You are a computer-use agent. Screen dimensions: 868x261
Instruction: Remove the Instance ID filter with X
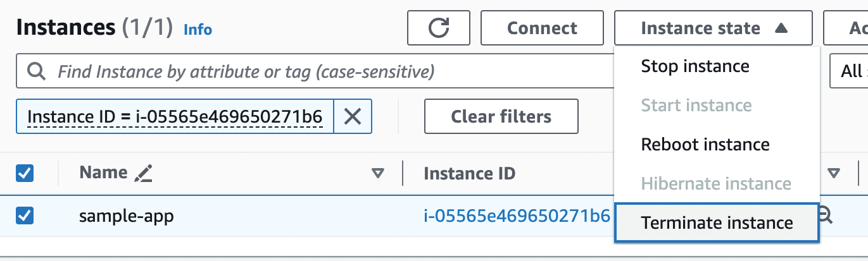coord(353,116)
